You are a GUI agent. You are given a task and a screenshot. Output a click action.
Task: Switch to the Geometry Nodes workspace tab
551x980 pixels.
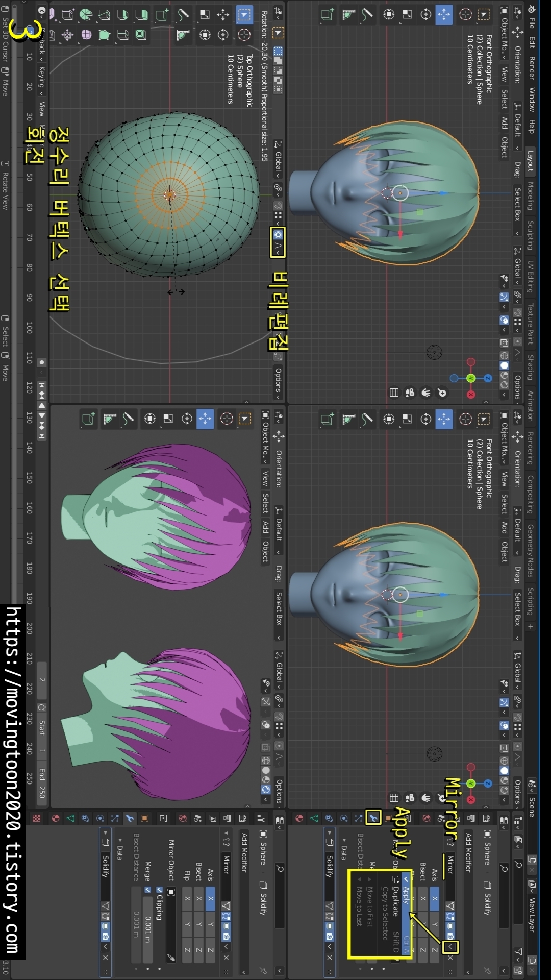pos(530,551)
